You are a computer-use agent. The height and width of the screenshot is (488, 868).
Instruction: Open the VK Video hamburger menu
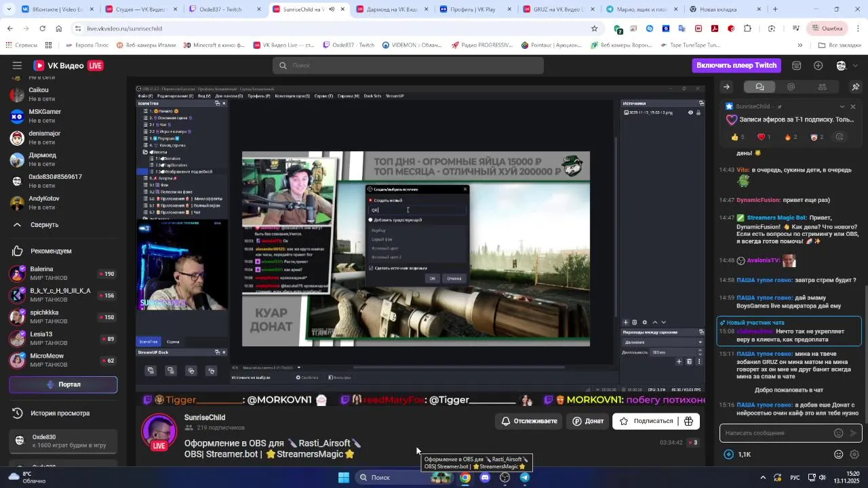coord(17,66)
